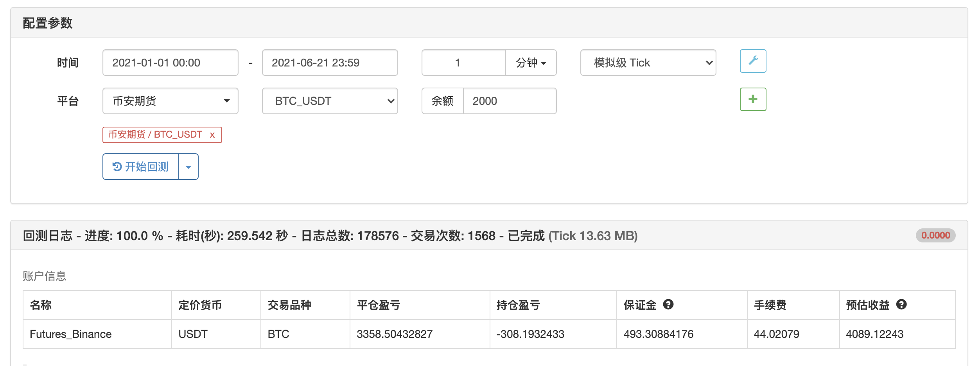
Task: Click the wrench settings icon
Action: pyautogui.click(x=752, y=61)
